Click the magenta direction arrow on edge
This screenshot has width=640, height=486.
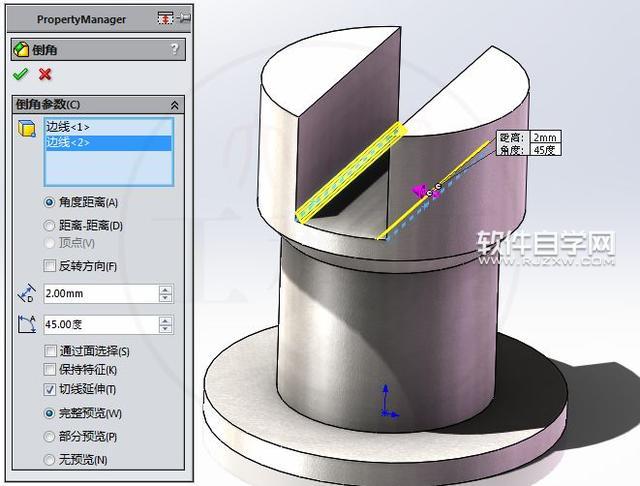420,191
